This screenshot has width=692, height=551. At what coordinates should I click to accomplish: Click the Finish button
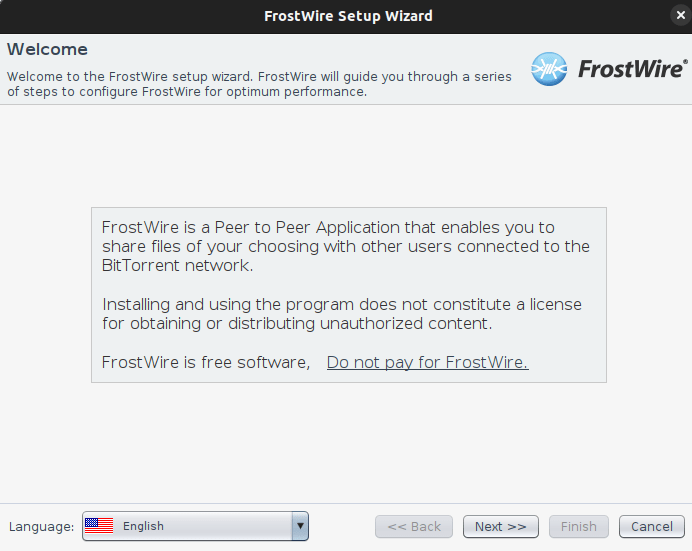tap(579, 526)
